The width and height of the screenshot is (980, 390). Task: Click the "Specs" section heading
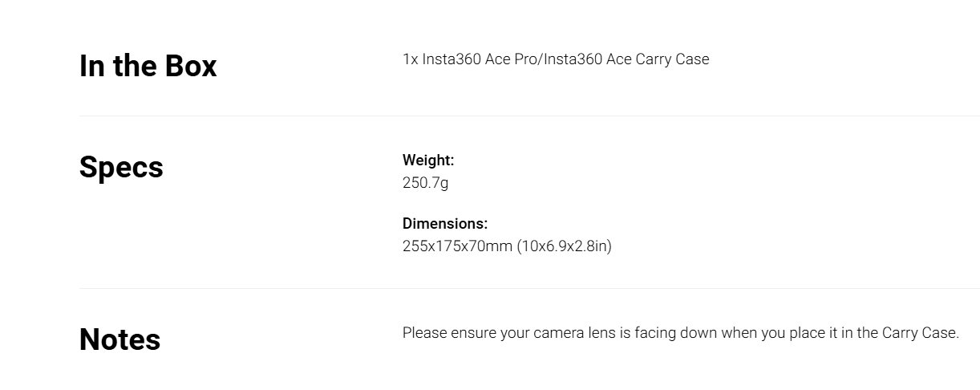pyautogui.click(x=121, y=167)
